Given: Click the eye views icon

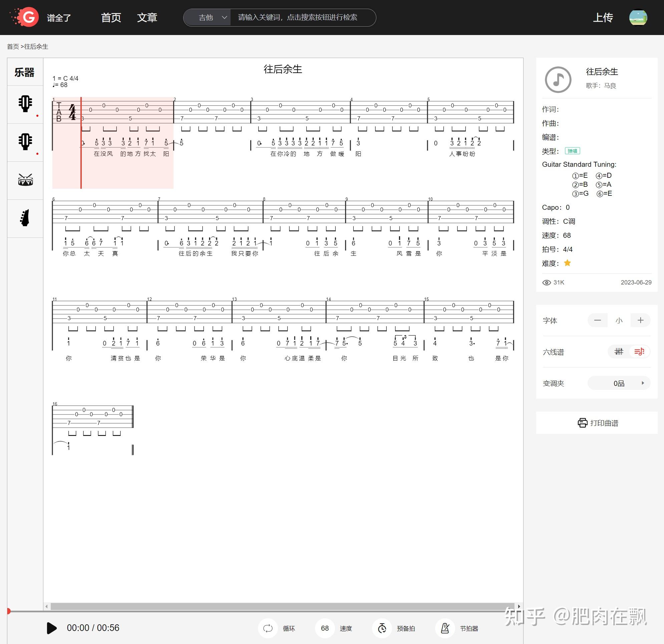Looking at the screenshot, I should tap(547, 282).
